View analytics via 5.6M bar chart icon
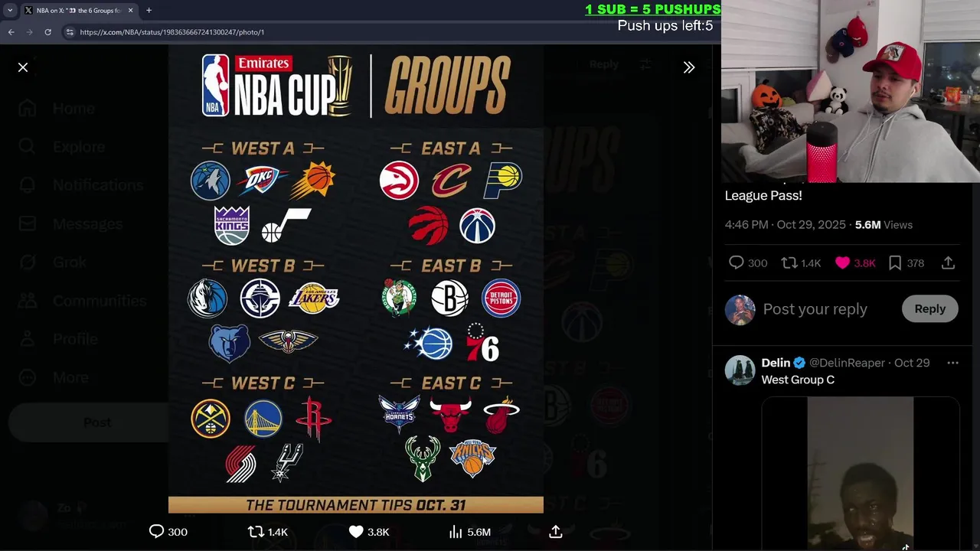This screenshot has height=551, width=980. coord(469,532)
